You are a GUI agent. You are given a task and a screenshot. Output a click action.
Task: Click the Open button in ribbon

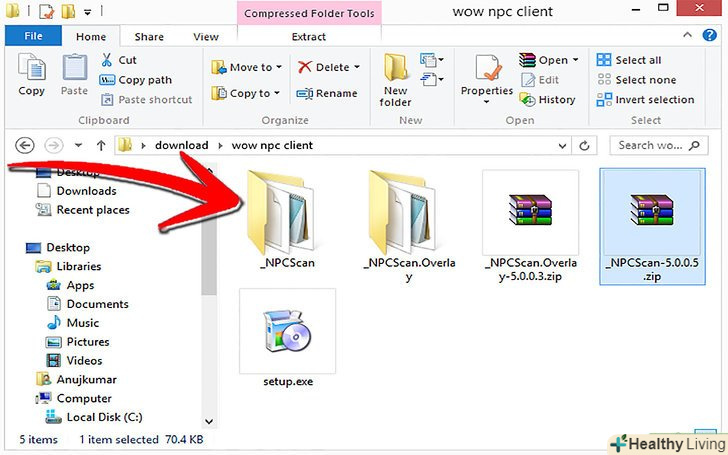click(544, 60)
